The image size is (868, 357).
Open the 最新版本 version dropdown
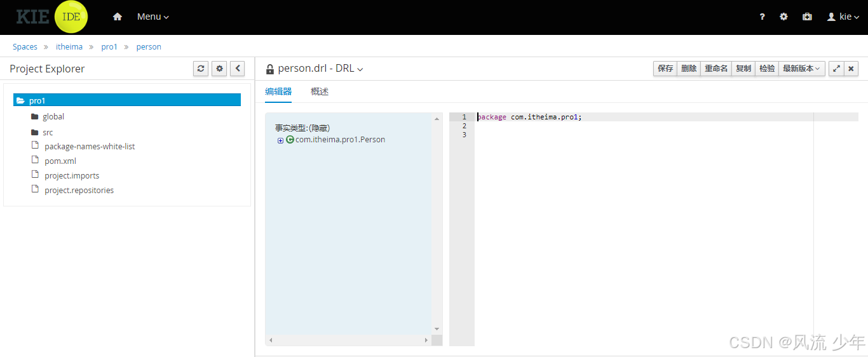(x=801, y=69)
